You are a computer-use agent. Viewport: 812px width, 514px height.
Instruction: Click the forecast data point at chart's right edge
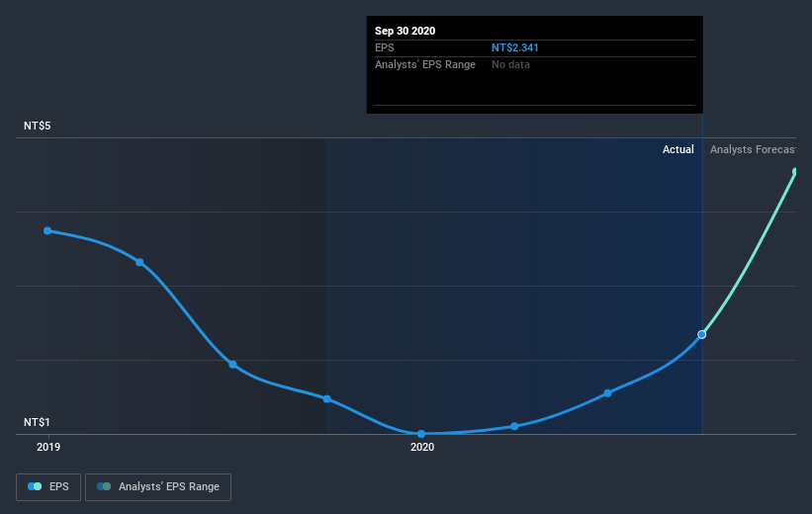click(795, 171)
